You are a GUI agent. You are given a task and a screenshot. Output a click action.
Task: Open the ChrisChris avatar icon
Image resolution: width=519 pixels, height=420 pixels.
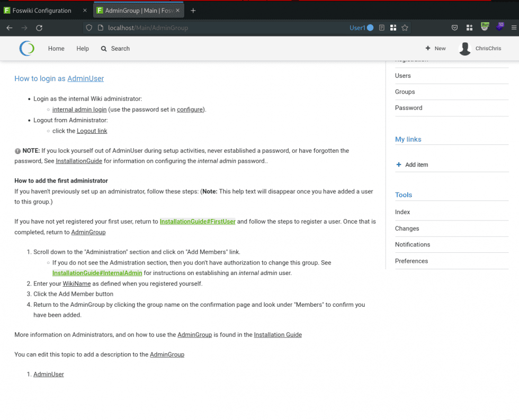pyautogui.click(x=464, y=48)
